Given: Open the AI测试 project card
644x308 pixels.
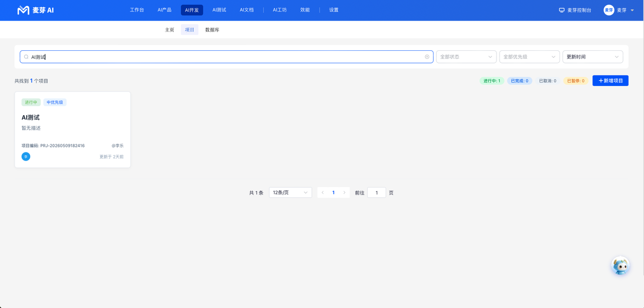Looking at the screenshot, I should point(72,130).
